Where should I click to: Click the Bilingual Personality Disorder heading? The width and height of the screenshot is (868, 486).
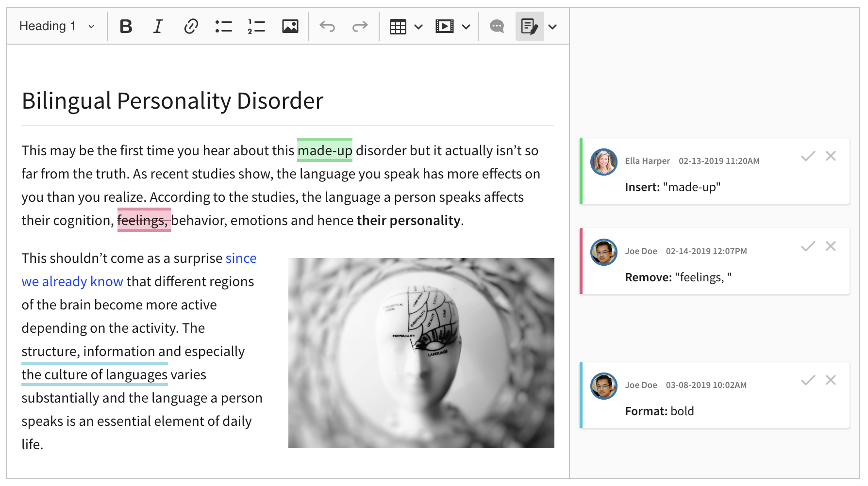point(172,101)
